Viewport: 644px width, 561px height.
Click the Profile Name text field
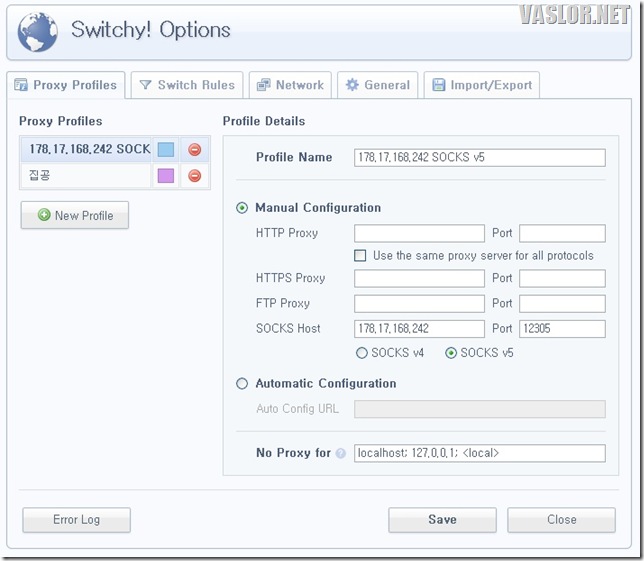pyautogui.click(x=479, y=157)
